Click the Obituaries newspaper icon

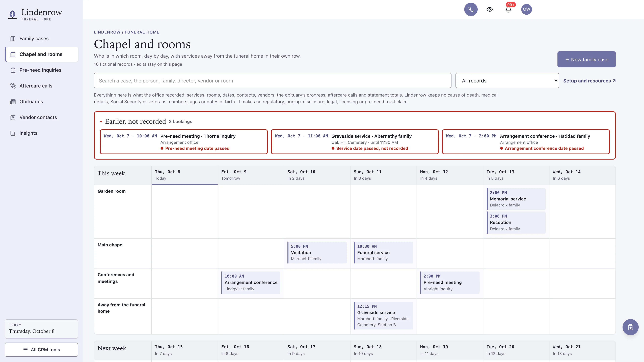(13, 102)
